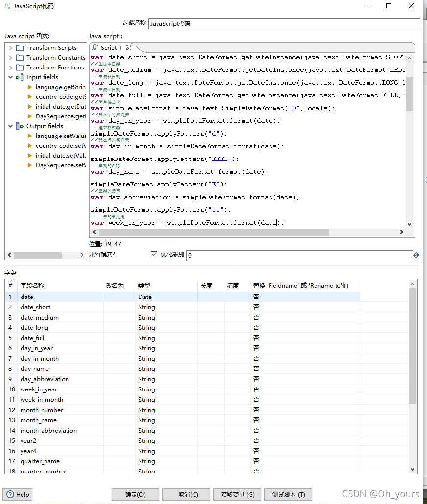Click the function tree scroll-right arrow
This screenshot has width=427, height=504.
click(x=82, y=255)
